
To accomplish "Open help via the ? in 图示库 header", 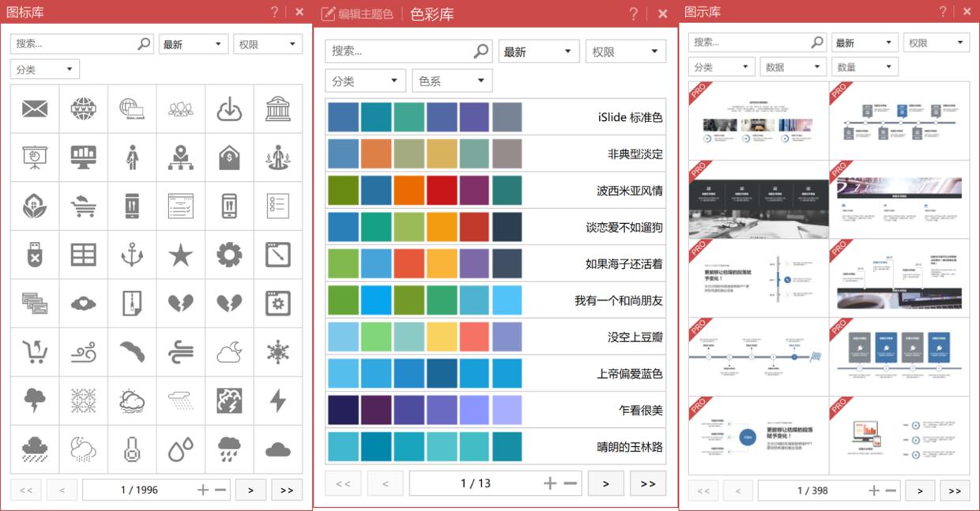I will coord(942,11).
